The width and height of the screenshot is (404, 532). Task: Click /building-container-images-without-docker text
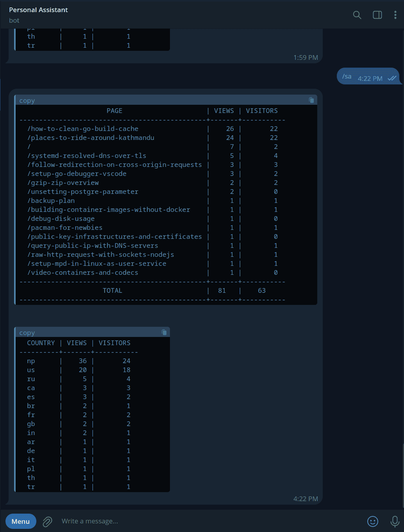coord(109,210)
